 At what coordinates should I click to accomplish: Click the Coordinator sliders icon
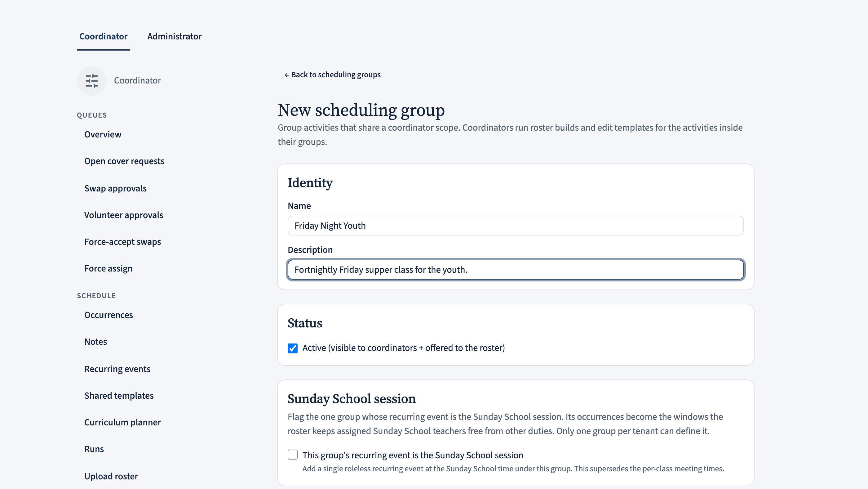[91, 81]
